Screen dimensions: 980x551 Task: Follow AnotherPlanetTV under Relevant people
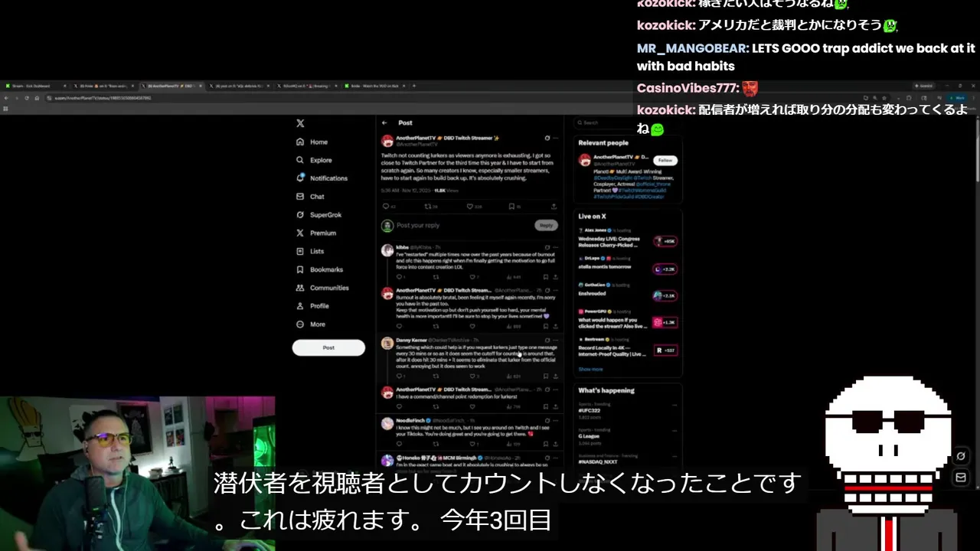point(665,160)
